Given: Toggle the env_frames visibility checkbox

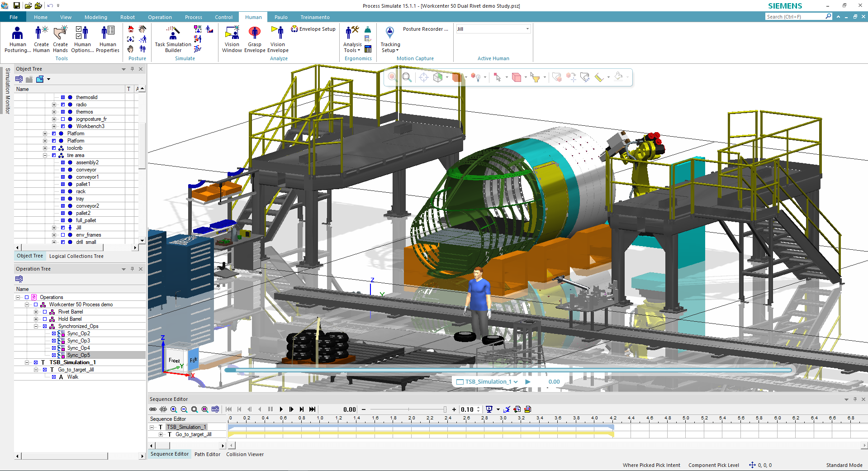Looking at the screenshot, I should point(63,235).
